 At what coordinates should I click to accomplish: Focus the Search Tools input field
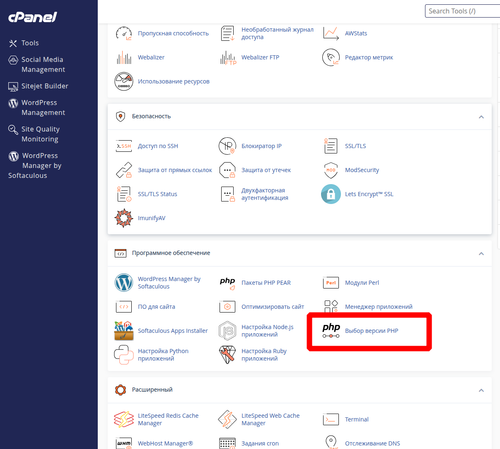[x=462, y=11]
